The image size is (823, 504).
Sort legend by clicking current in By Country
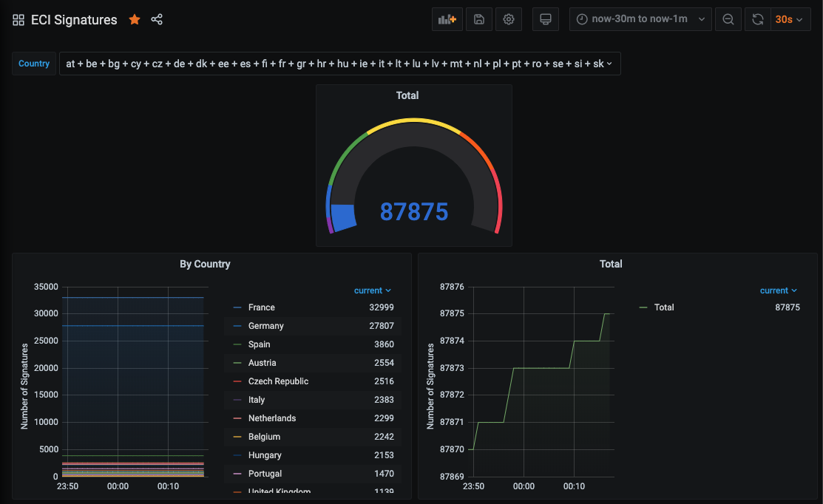click(368, 290)
